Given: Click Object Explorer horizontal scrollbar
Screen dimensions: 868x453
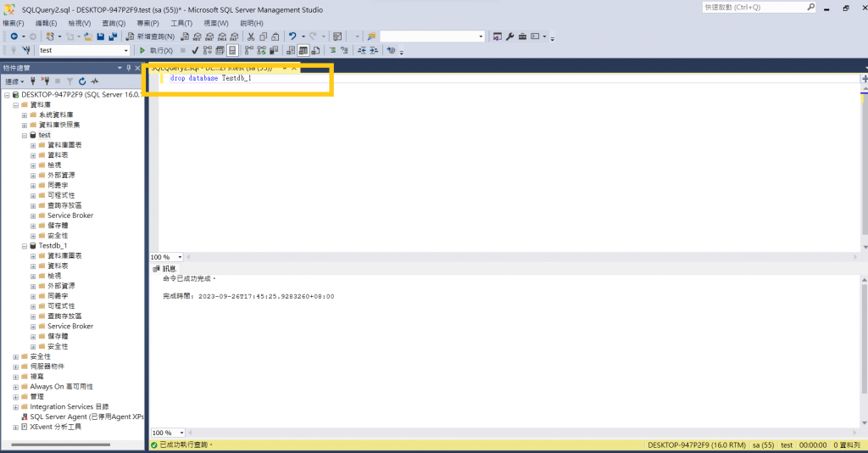Looking at the screenshot, I should [x=61, y=445].
